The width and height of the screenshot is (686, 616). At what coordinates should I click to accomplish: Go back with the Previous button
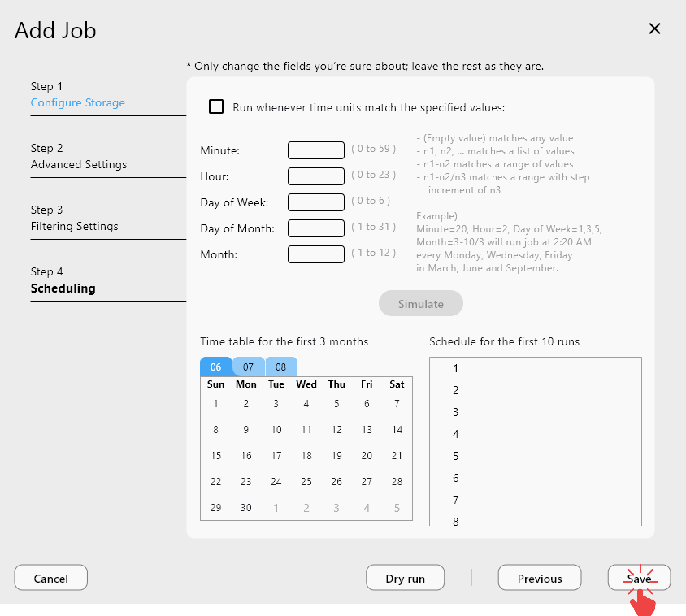[x=539, y=578]
